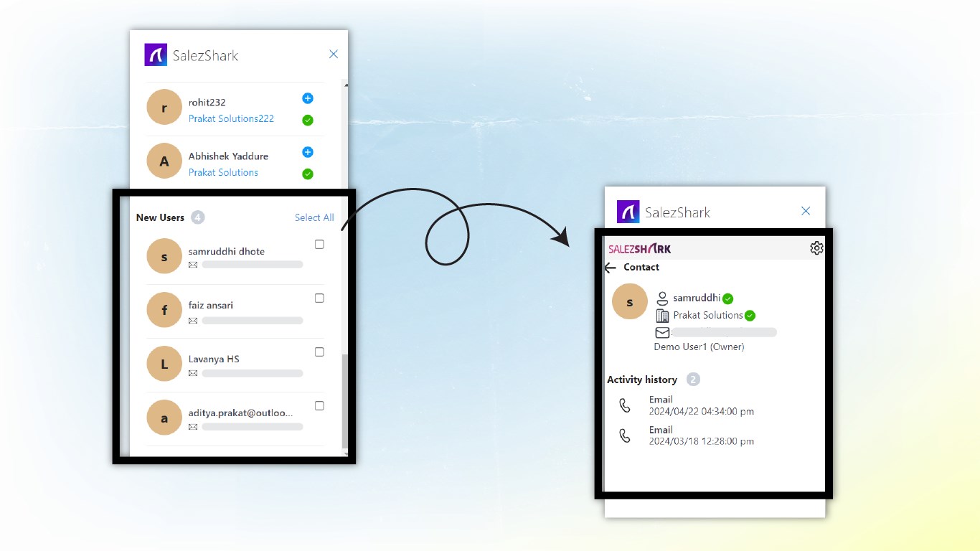Click the blue plus icon beside Abhishek Yaddure

click(308, 152)
